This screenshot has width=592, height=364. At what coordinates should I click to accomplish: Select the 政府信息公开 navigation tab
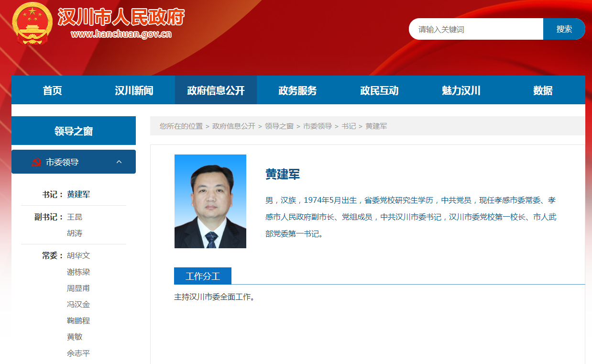(x=216, y=90)
